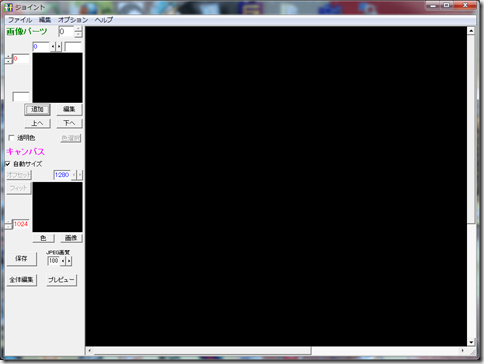Viewport: 484px width, 364px height.
Task: Click down arrow beside the red 0 field
Action: tap(9, 62)
